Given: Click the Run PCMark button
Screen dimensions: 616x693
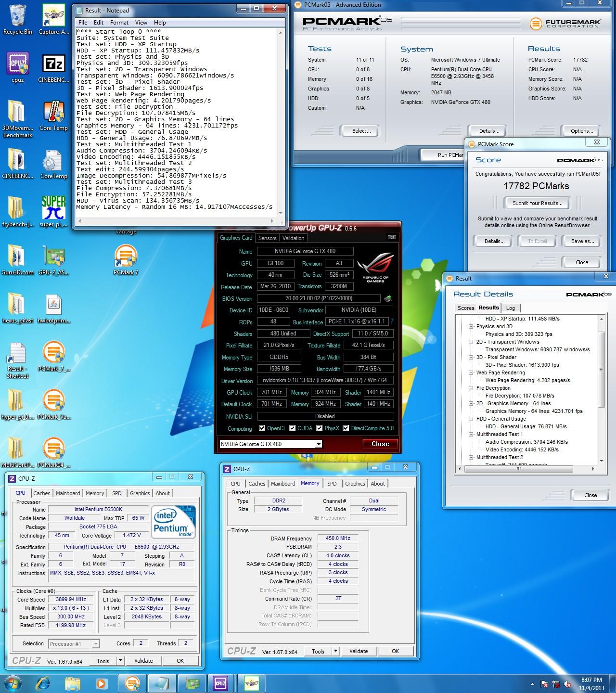Looking at the screenshot, I should (x=443, y=155).
